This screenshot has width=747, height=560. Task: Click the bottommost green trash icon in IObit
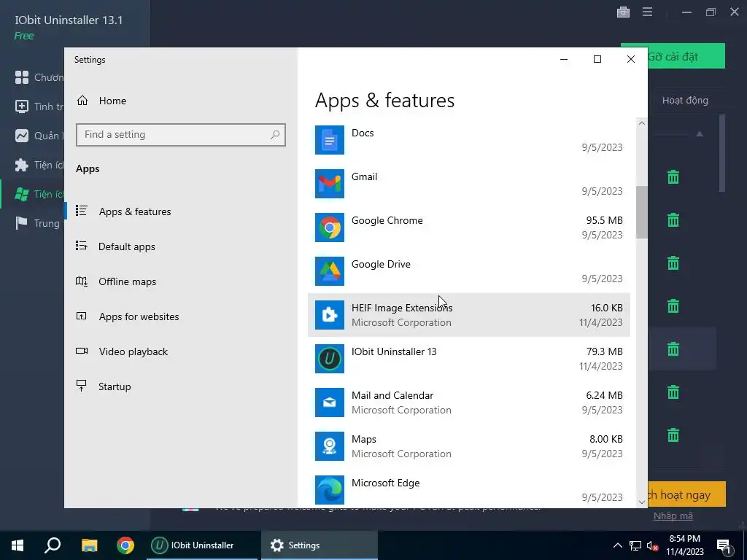673,435
